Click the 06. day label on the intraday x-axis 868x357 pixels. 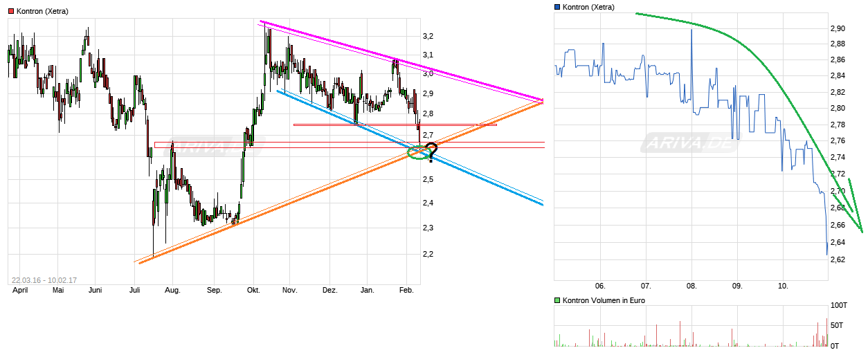(x=600, y=285)
